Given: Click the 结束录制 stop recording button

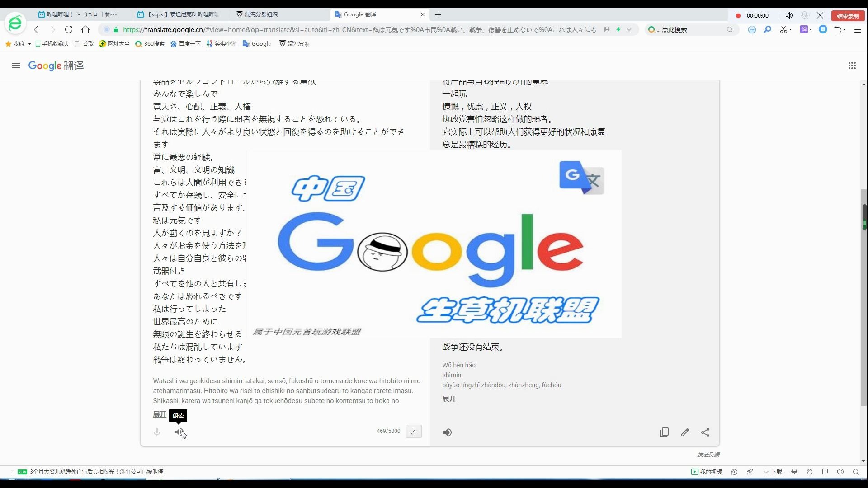Looking at the screenshot, I should coord(848,16).
